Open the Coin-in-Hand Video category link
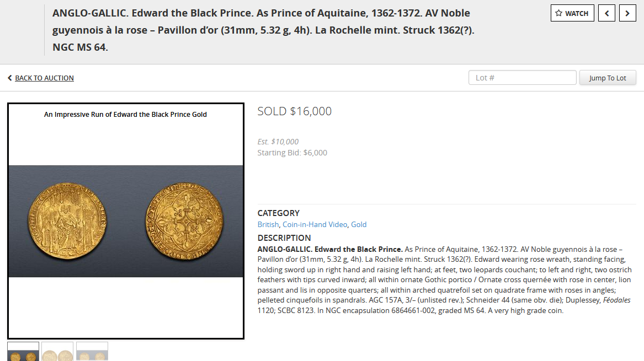Viewport: 644px width, 361px height. pos(315,224)
